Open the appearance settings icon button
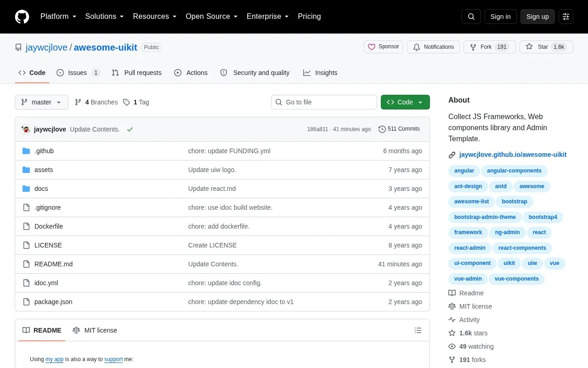 pyautogui.click(x=566, y=17)
